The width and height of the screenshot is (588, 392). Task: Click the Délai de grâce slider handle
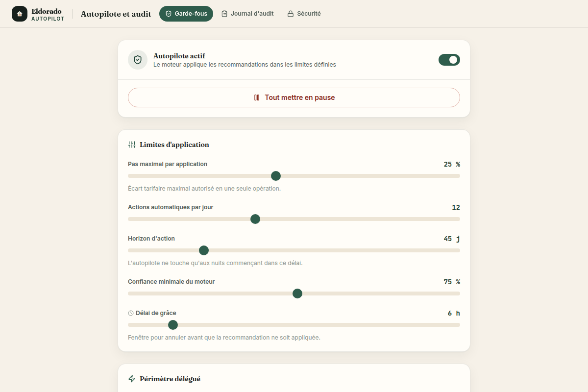[x=173, y=325]
